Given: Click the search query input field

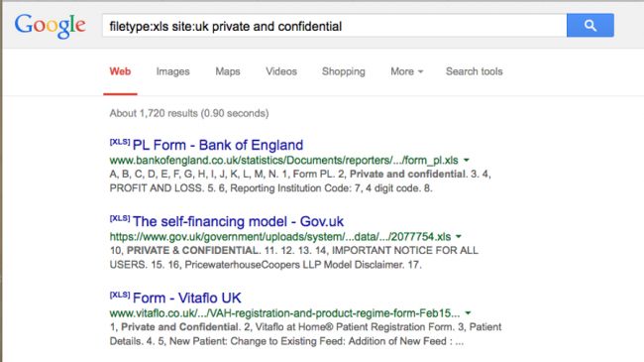Looking at the screenshot, I should tap(334, 26).
